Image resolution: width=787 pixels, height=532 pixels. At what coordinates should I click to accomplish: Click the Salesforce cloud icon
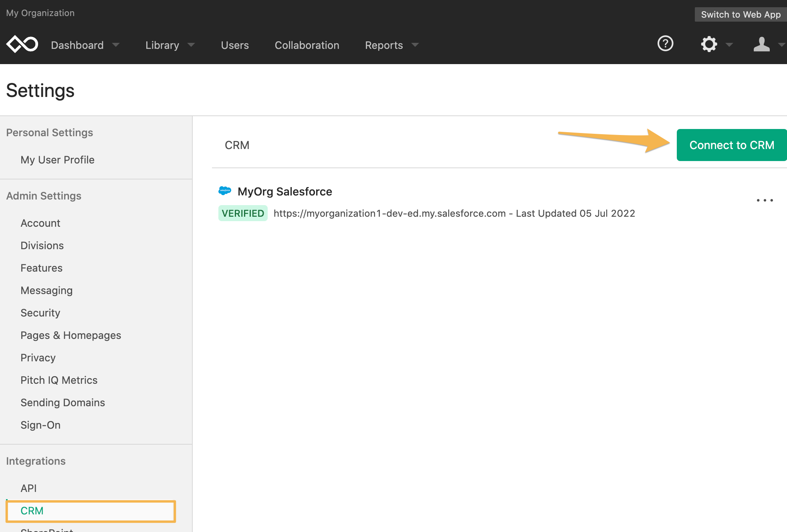tap(225, 191)
